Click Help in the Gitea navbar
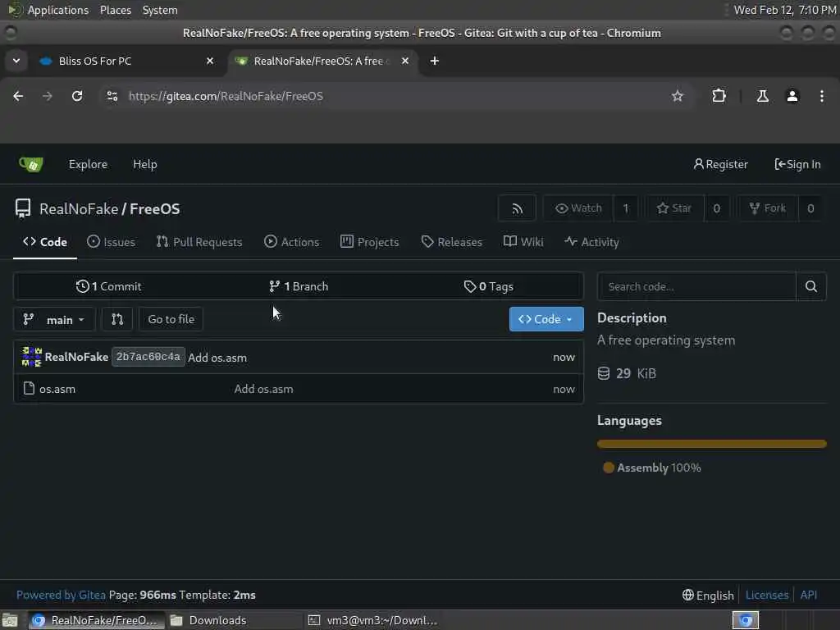Screen dimensions: 840x630 (x=144, y=164)
